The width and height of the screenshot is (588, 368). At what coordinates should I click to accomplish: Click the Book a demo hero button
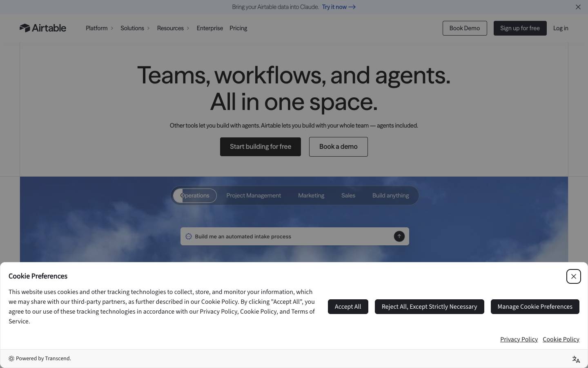[339, 147]
